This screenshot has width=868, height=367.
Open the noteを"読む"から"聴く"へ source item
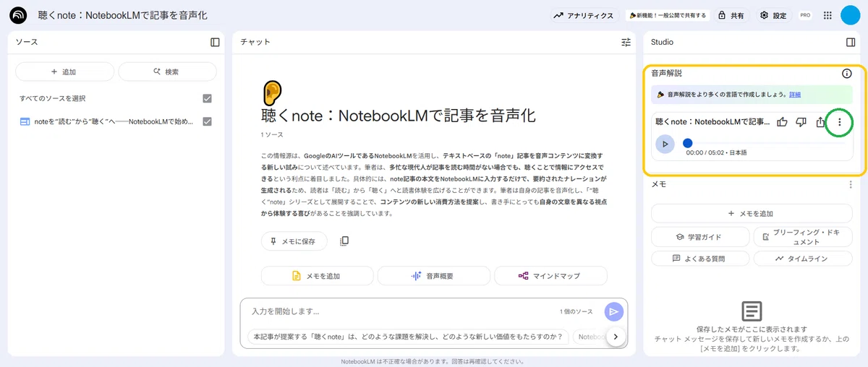(x=114, y=121)
